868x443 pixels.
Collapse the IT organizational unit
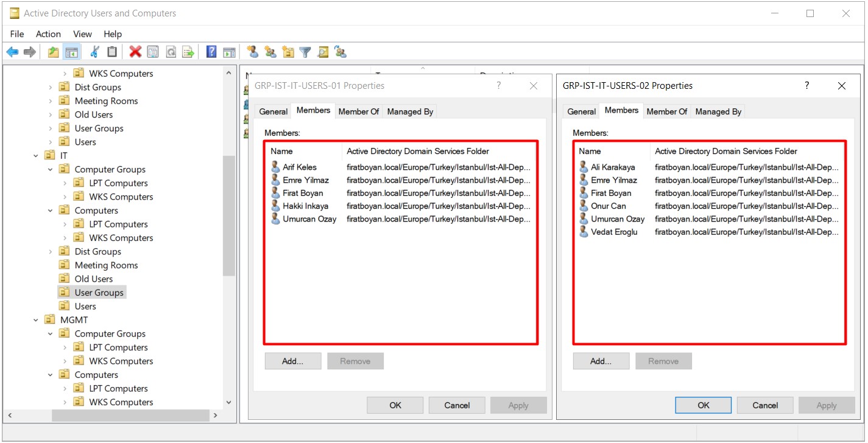[36, 156]
